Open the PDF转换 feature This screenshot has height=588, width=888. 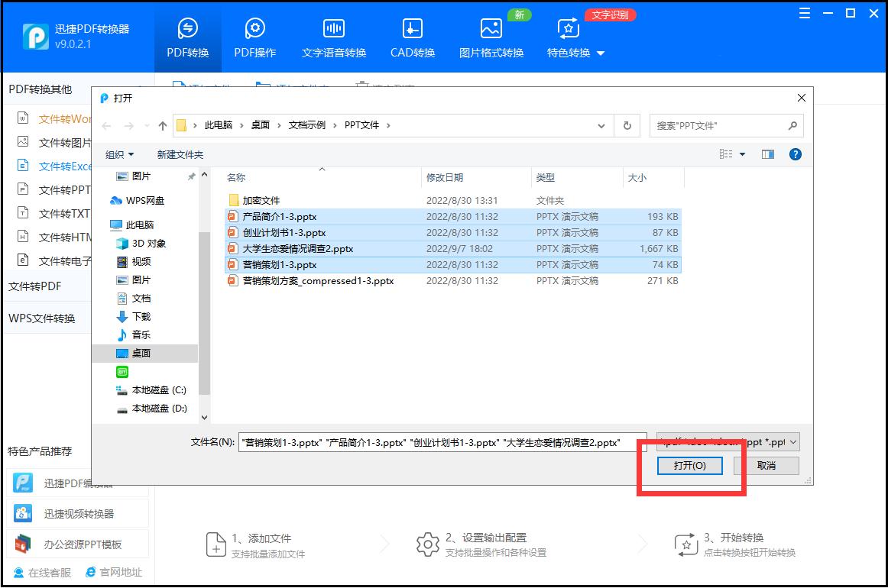click(x=187, y=36)
